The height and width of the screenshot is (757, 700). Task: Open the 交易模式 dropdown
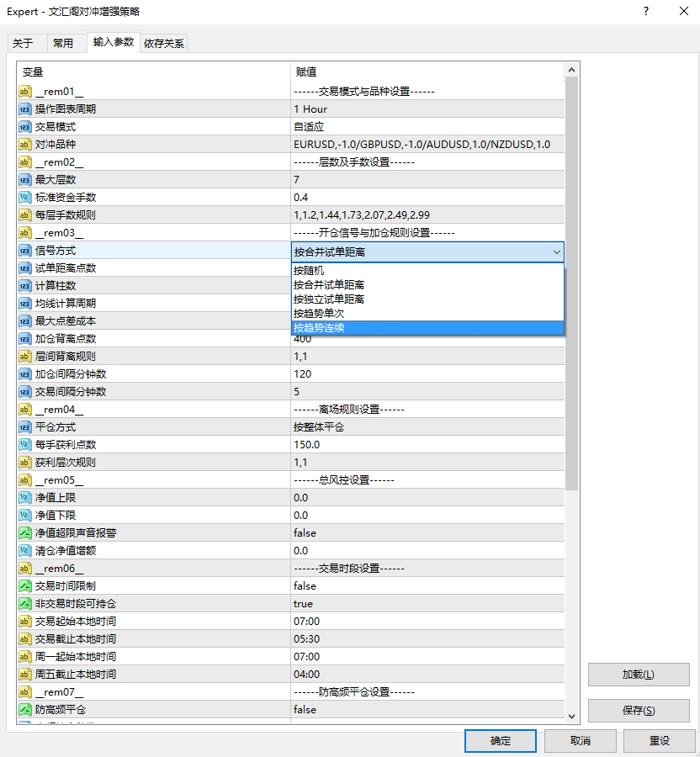pos(421,126)
